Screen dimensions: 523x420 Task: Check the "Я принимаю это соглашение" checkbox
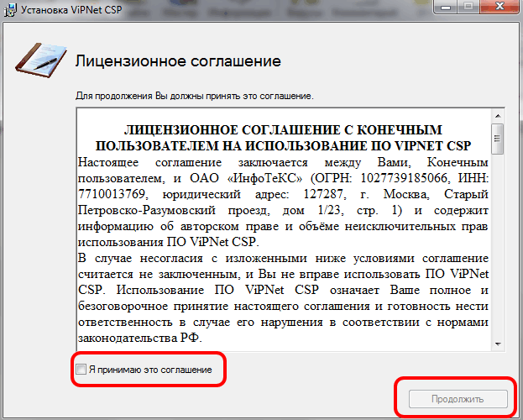pos(81,370)
